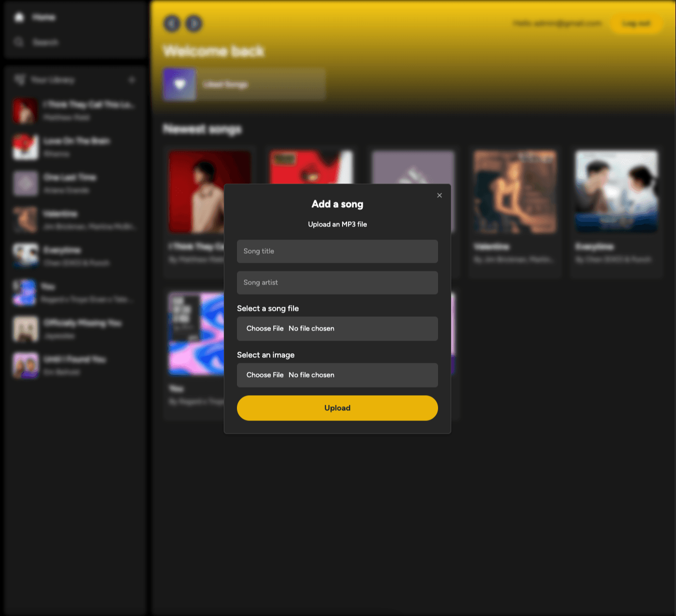Click the heart icon on the Liked Songs card
676x616 pixels.
click(x=179, y=84)
